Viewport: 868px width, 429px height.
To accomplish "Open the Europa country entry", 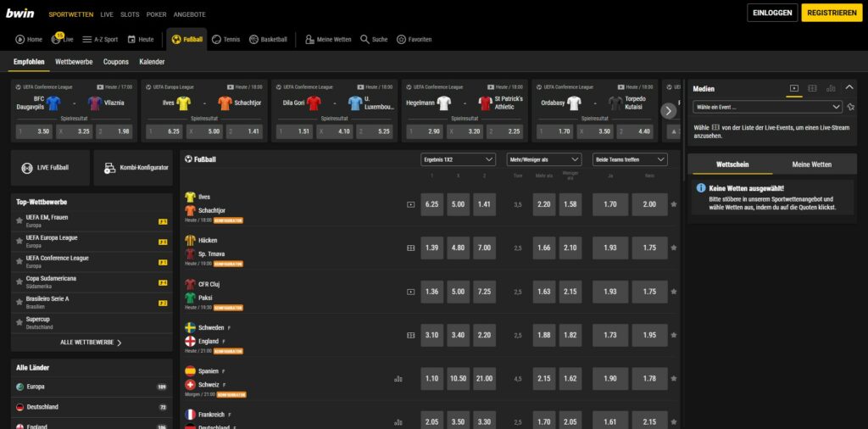I will click(92, 387).
